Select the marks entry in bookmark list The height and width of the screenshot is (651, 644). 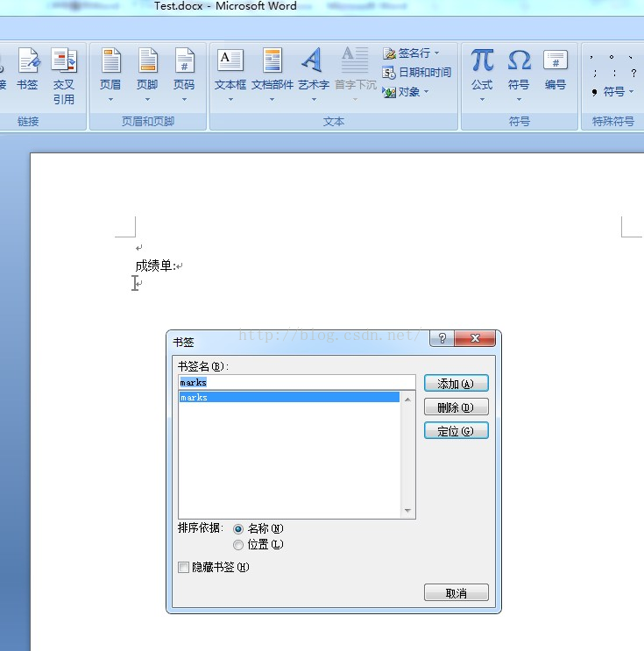[x=289, y=397]
